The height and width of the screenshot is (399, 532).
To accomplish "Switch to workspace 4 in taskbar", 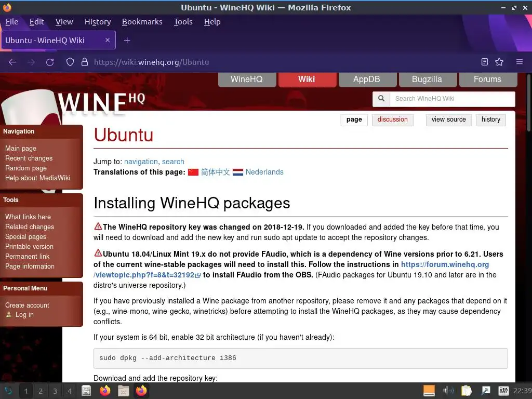I will pyautogui.click(x=70, y=391).
